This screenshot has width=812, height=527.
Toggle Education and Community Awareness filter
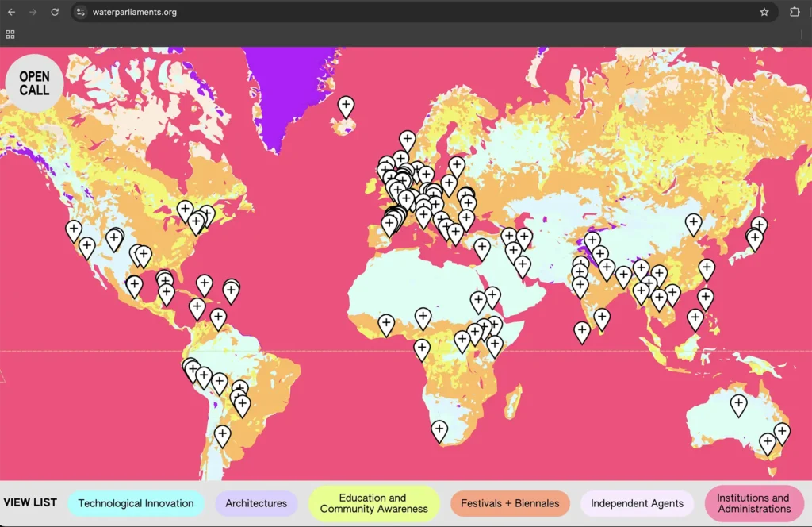coord(373,503)
